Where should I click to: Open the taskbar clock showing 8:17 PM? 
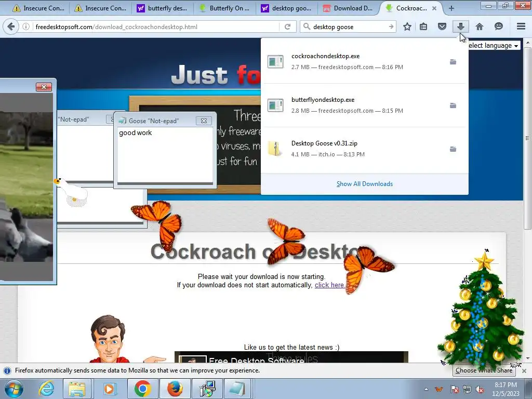coord(506,389)
